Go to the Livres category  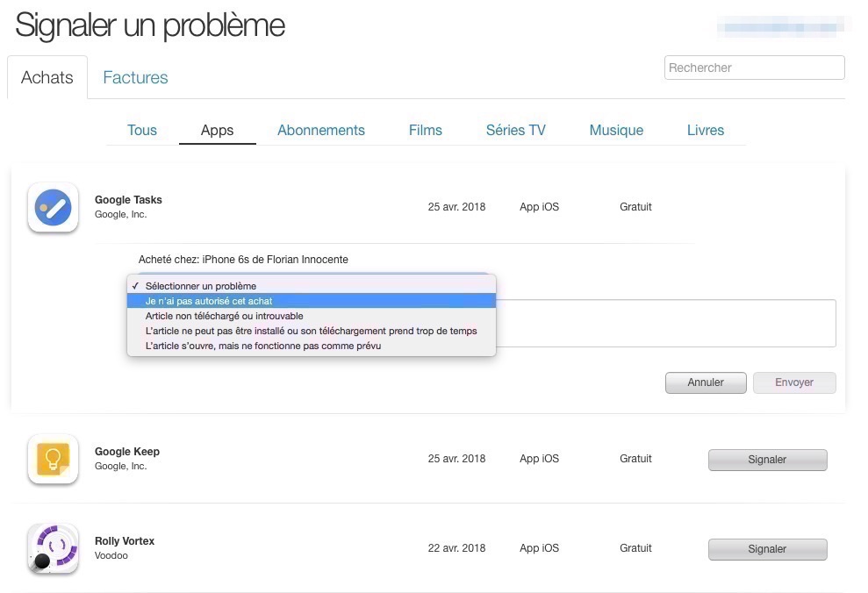tap(706, 130)
